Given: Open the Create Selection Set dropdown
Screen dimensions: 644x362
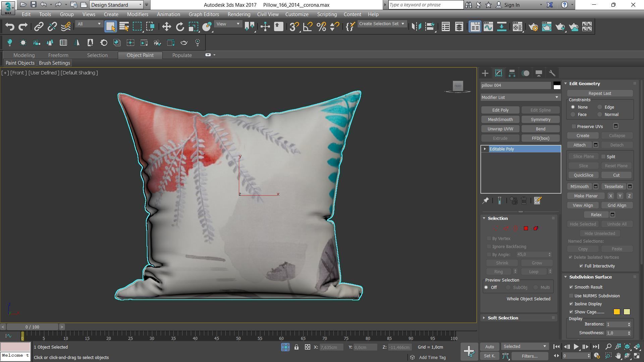Looking at the screenshot, I should [x=382, y=24].
